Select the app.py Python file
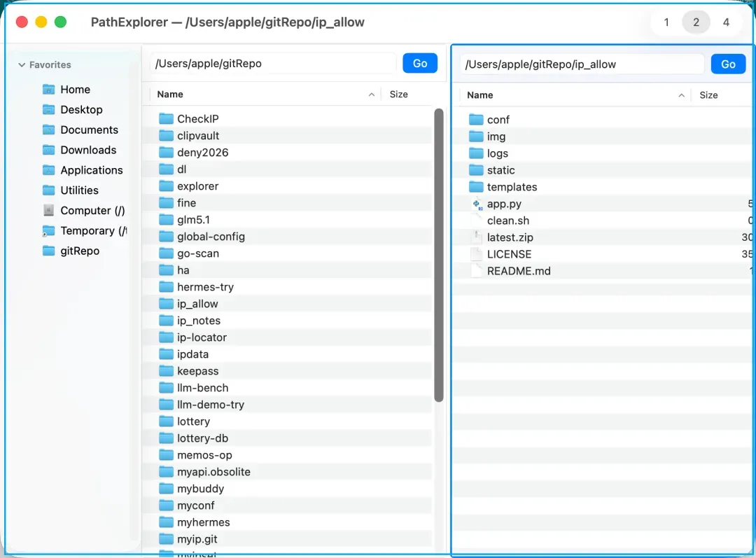The image size is (756, 558). click(603, 204)
